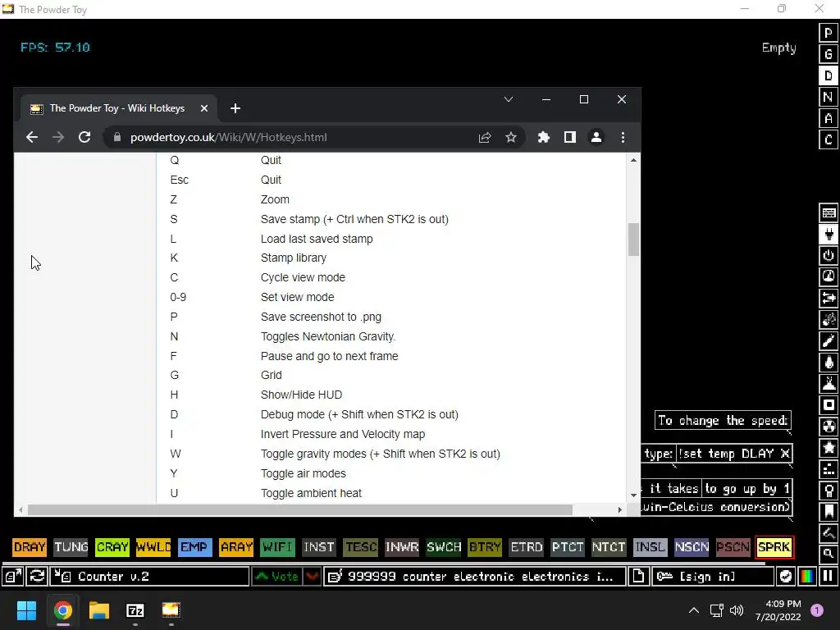Viewport: 840px width, 630px height.
Task: Select the BTRY element button
Action: coord(485,547)
